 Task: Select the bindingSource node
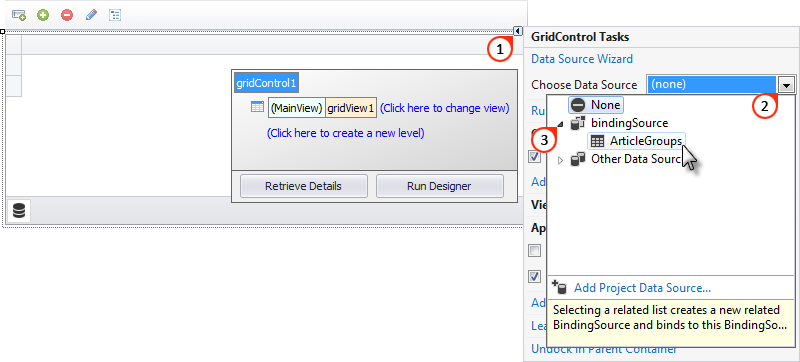[619, 123]
